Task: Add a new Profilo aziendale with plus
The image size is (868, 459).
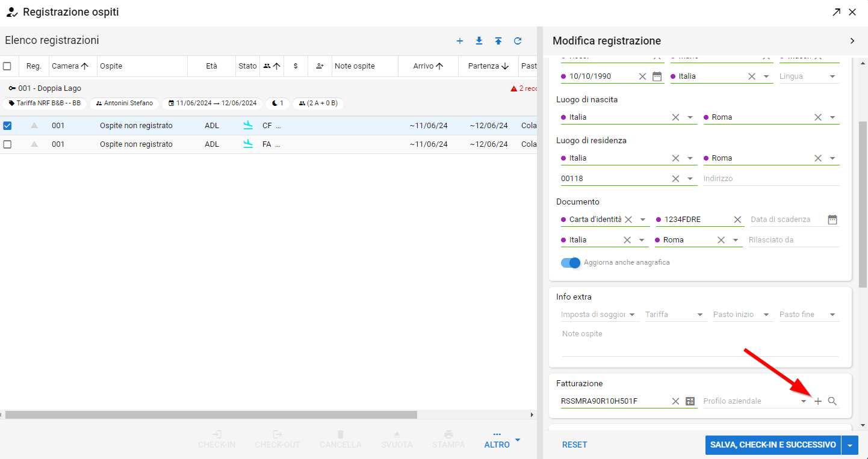Action: point(818,401)
